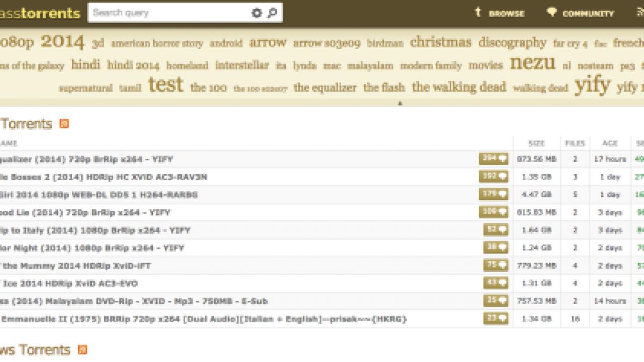Open the 175 comments badge
The height and width of the screenshot is (362, 644).
pyautogui.click(x=493, y=194)
